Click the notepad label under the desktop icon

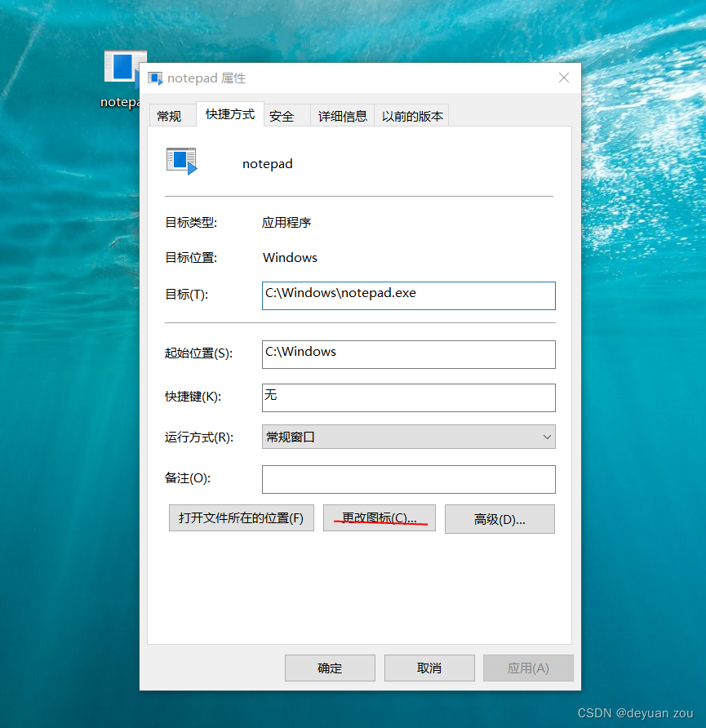120,102
